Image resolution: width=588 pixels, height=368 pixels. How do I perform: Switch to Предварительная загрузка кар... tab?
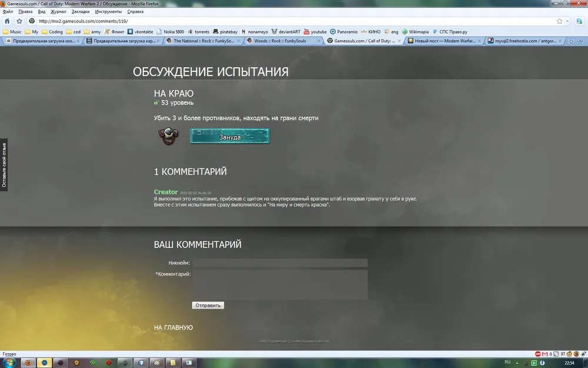123,41
